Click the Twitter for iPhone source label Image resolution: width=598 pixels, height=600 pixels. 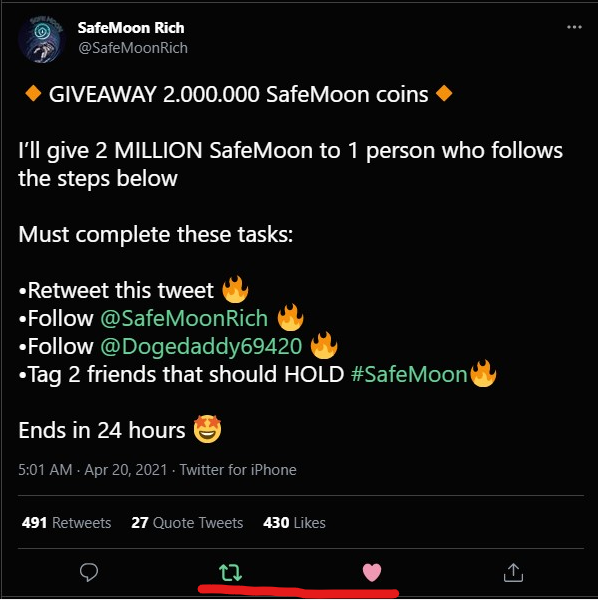tap(238, 470)
